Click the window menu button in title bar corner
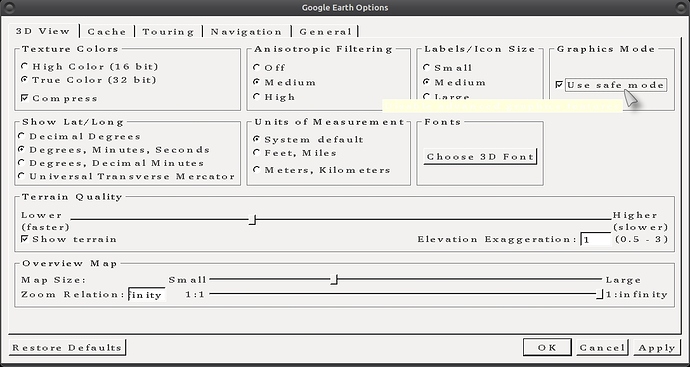Image resolution: width=690 pixels, height=367 pixels. 8,7
